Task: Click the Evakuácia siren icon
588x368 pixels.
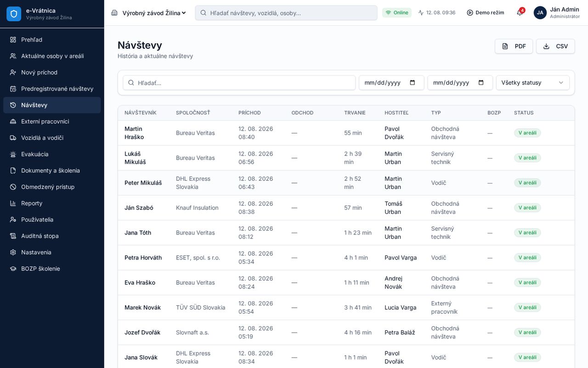Action: [x=13, y=154]
